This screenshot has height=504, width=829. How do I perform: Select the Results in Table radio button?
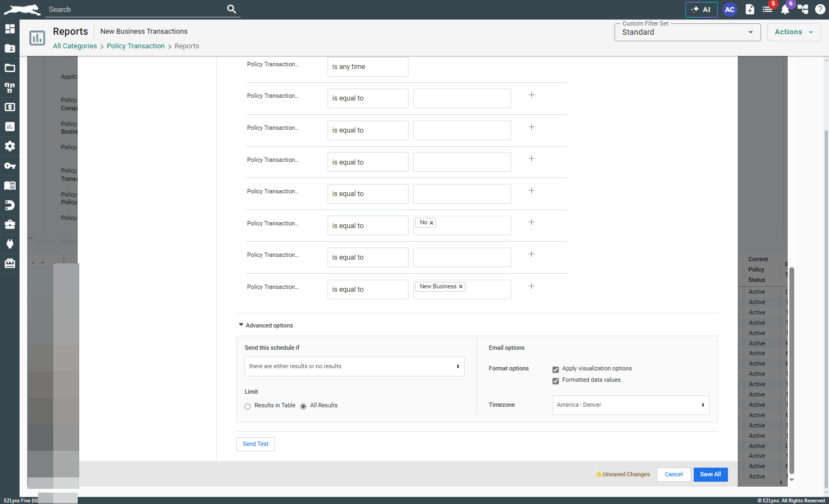pos(248,406)
